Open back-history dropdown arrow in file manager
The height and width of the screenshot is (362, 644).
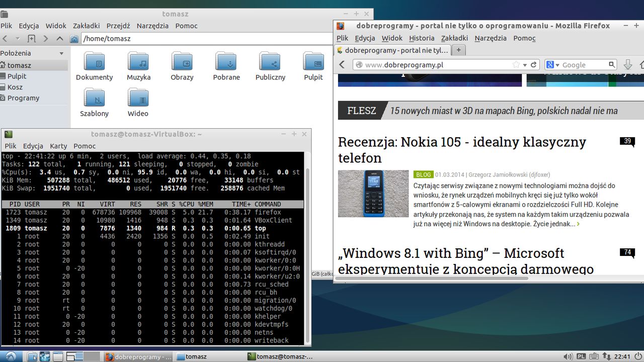[18, 39]
